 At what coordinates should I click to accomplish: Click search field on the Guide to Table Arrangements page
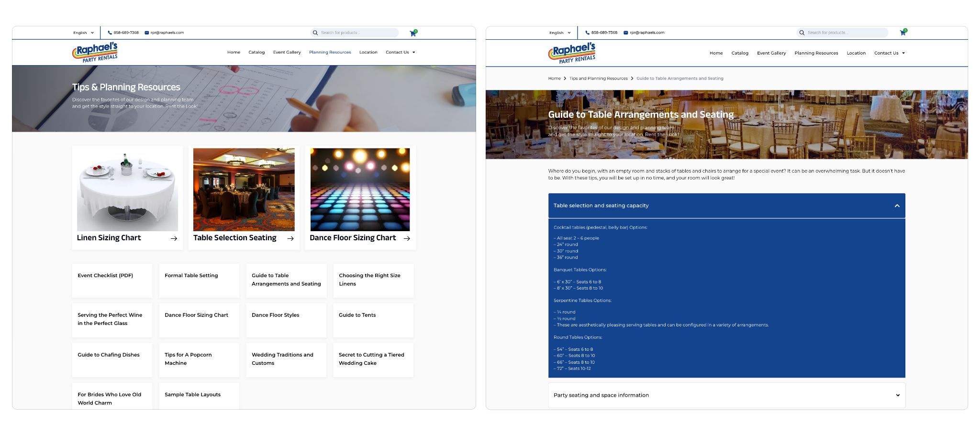[x=845, y=33]
